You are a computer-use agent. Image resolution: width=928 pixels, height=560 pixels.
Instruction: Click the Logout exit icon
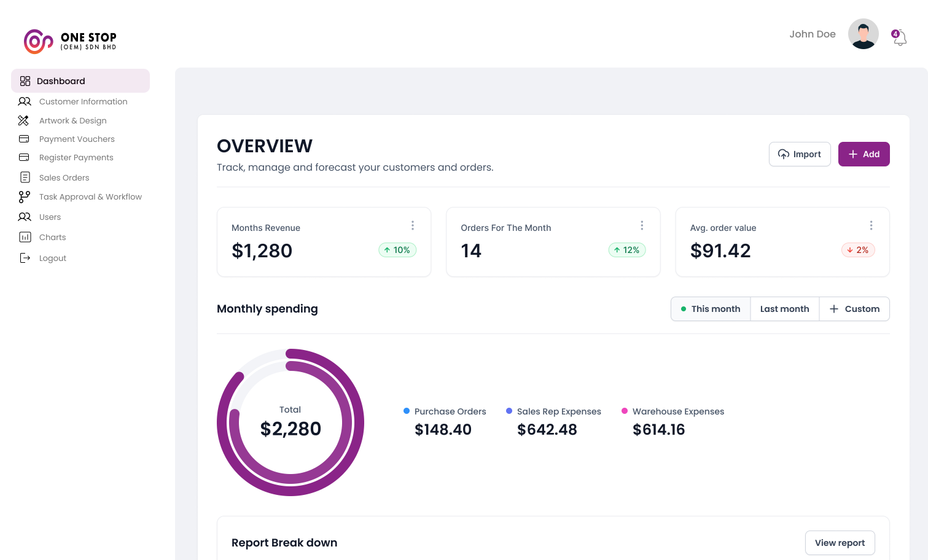(x=25, y=258)
